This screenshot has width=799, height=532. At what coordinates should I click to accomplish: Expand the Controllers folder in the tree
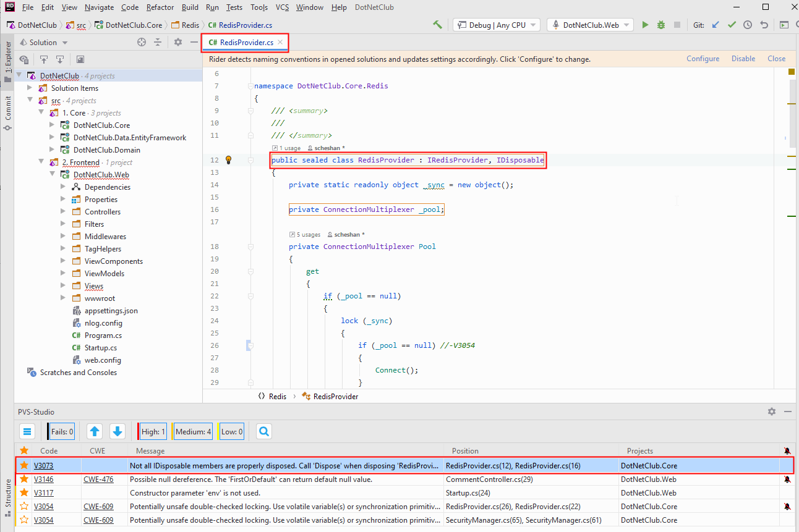pyautogui.click(x=63, y=212)
